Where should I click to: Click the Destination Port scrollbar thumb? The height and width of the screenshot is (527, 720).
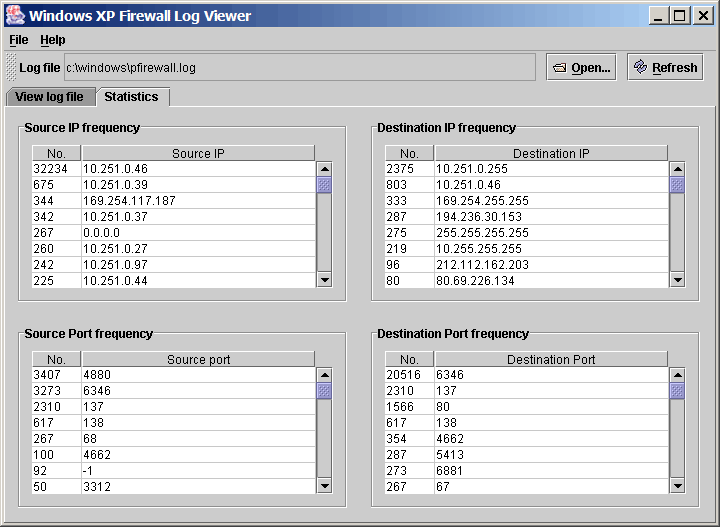(677, 391)
